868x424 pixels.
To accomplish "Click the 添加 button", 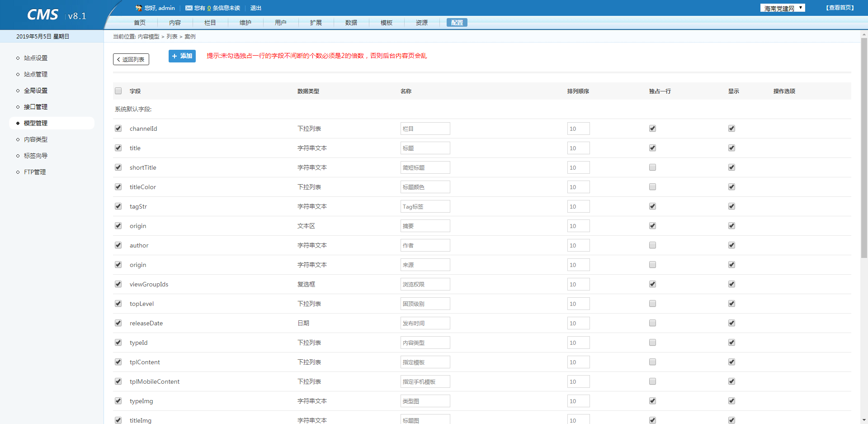I will click(x=182, y=56).
